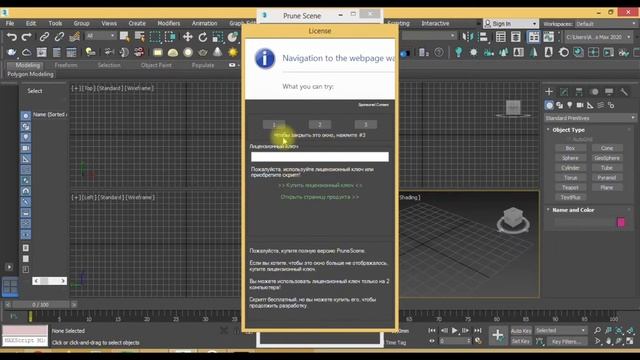
Task: Open the Standard Primitives dropdown
Action: (x=590, y=118)
